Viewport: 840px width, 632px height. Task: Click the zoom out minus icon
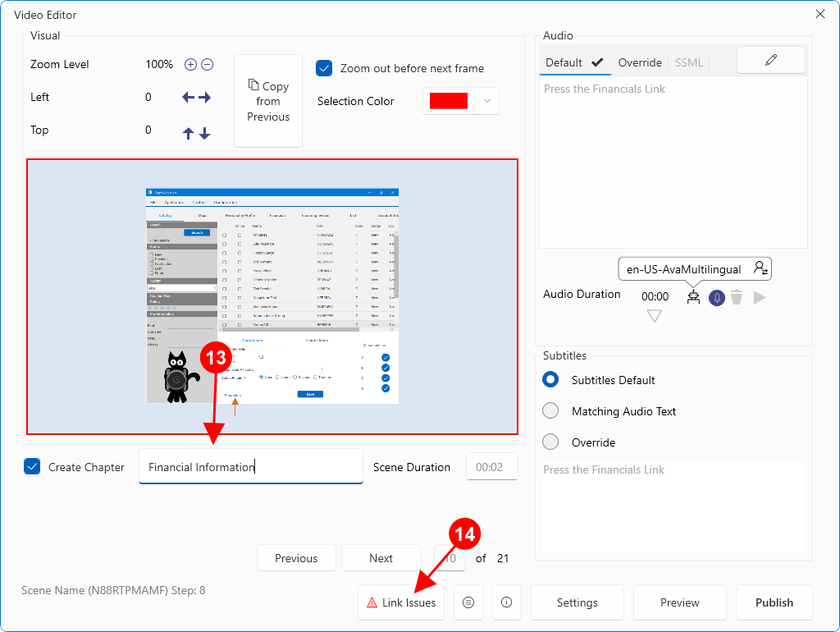(x=208, y=65)
